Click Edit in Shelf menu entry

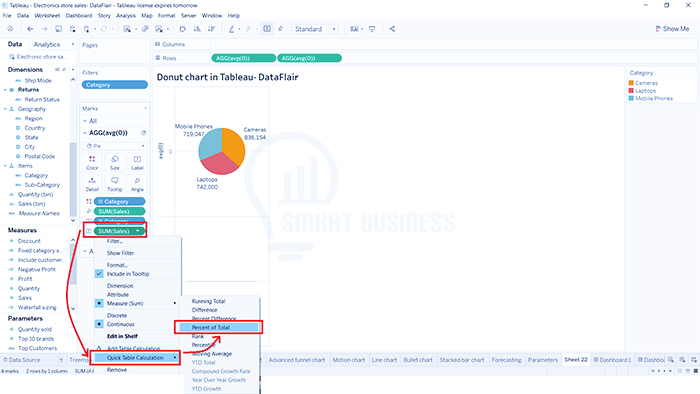click(122, 336)
